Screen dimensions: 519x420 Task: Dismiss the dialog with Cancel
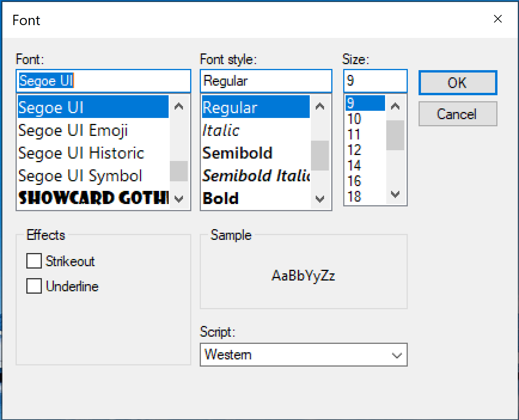click(457, 114)
